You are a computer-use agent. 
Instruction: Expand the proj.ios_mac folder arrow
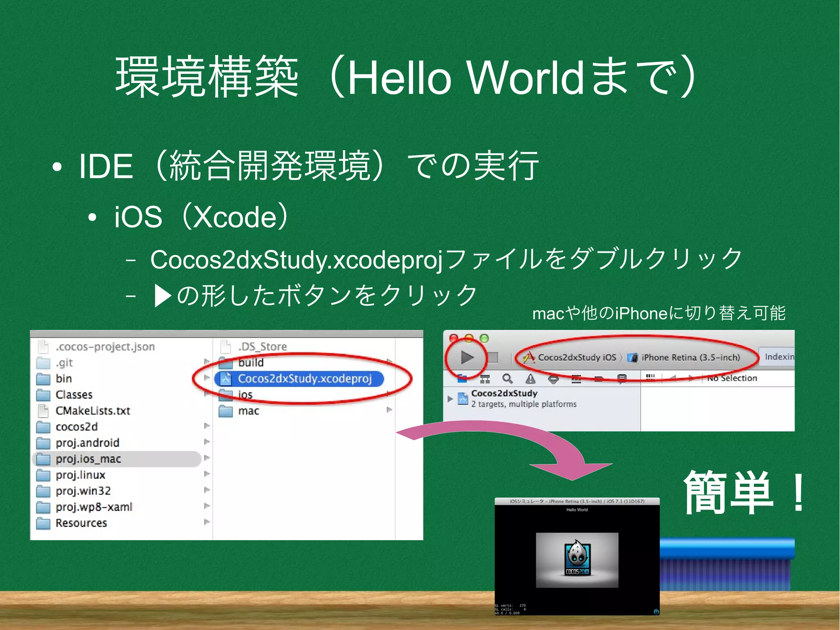[x=207, y=458]
